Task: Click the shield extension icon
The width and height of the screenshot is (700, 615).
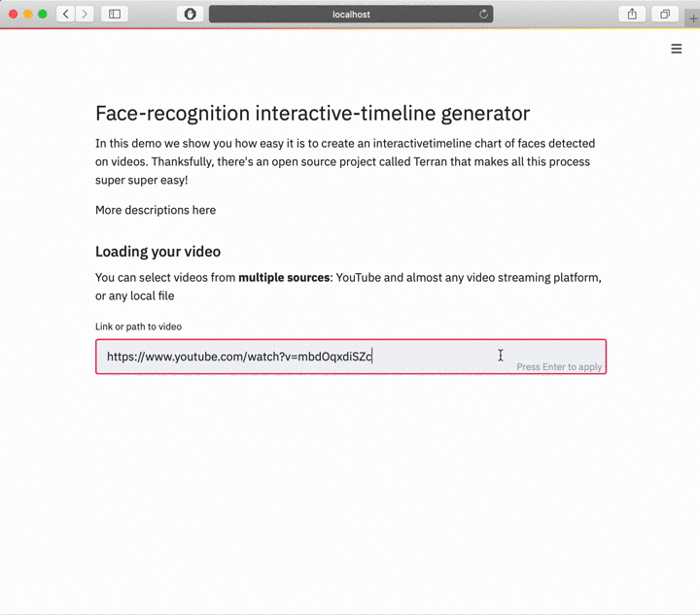Action: [191, 15]
